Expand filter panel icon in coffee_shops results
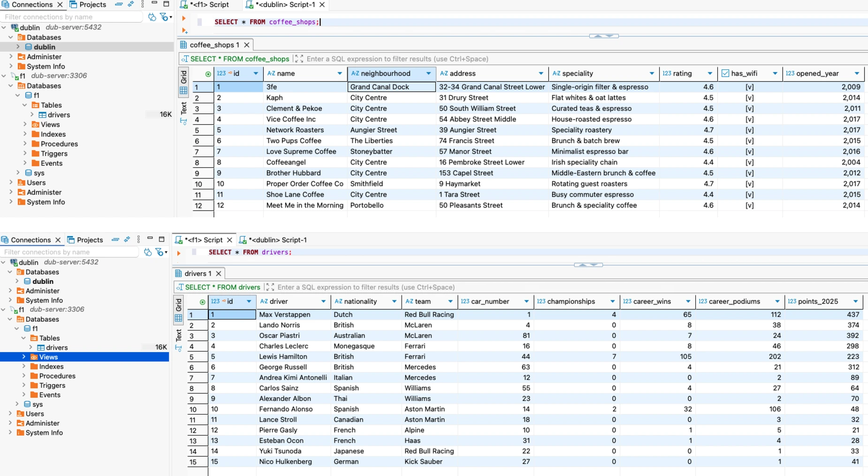The image size is (868, 476). coord(299,59)
